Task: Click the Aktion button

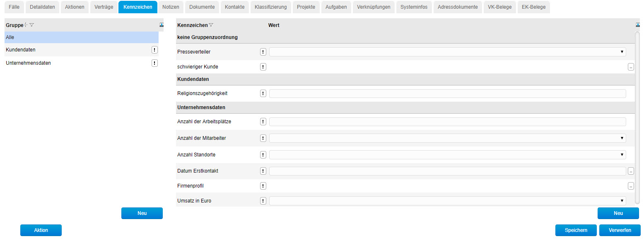Action: (x=41, y=230)
